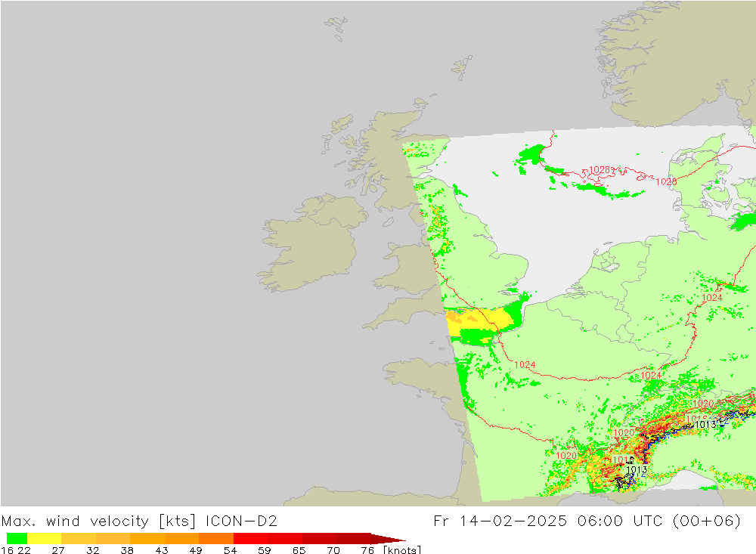Click the 'Max. wind velocity [kts]' title text
The width and height of the screenshot is (756, 554).
click(x=98, y=522)
